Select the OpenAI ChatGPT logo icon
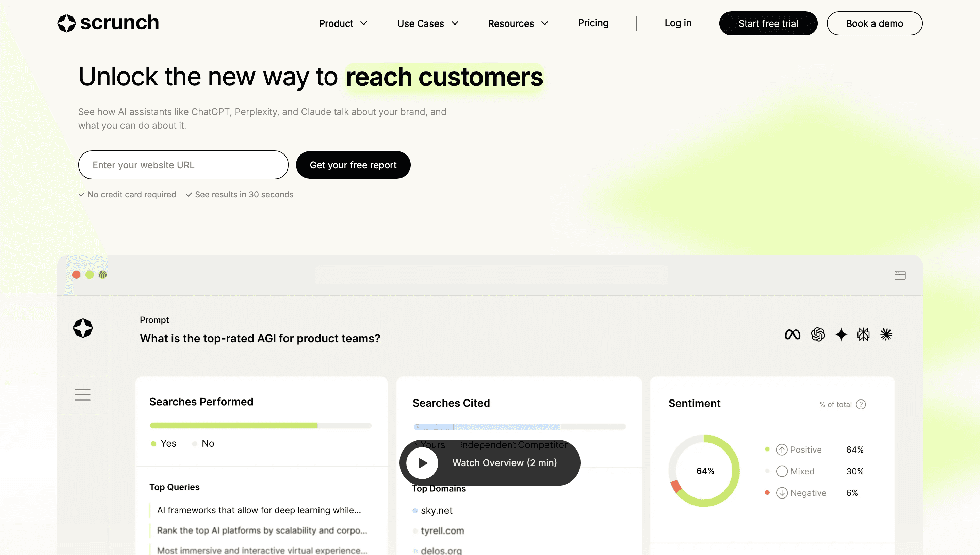This screenshot has width=980, height=555. point(818,334)
